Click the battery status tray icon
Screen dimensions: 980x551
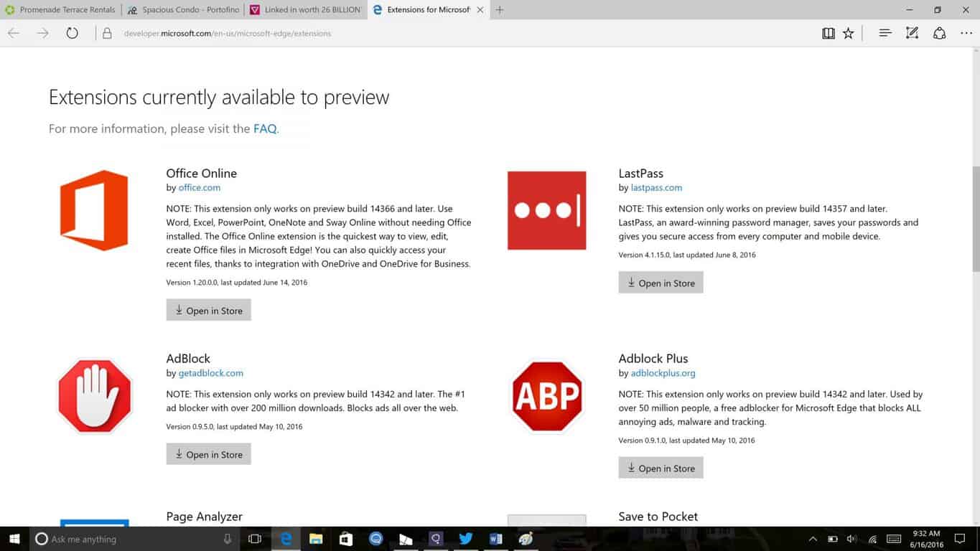(x=833, y=539)
